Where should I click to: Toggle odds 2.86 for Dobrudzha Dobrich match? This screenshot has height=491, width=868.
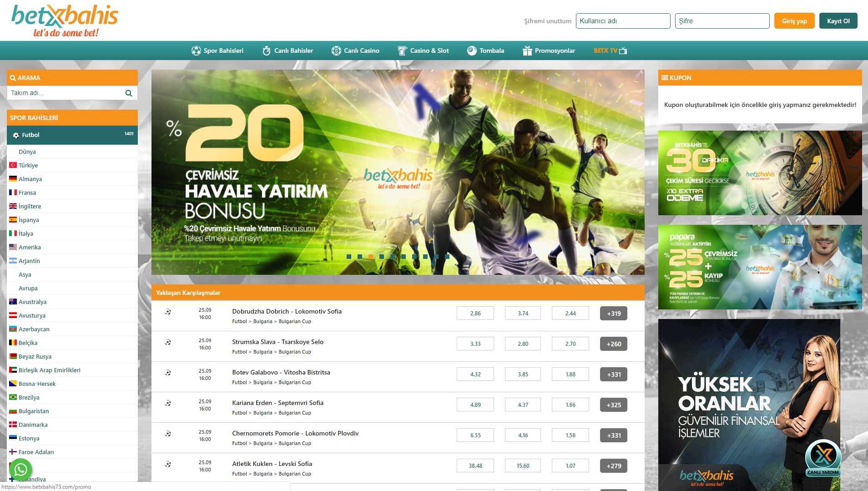coord(475,314)
